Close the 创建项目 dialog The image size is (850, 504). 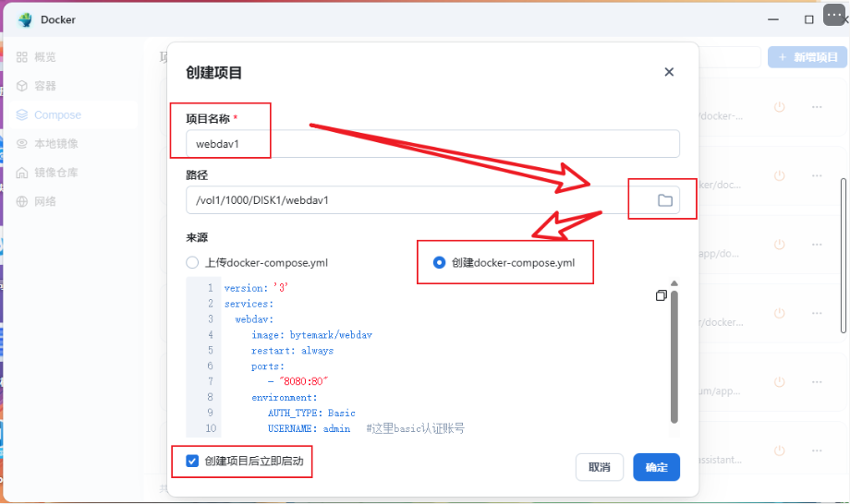click(x=669, y=72)
